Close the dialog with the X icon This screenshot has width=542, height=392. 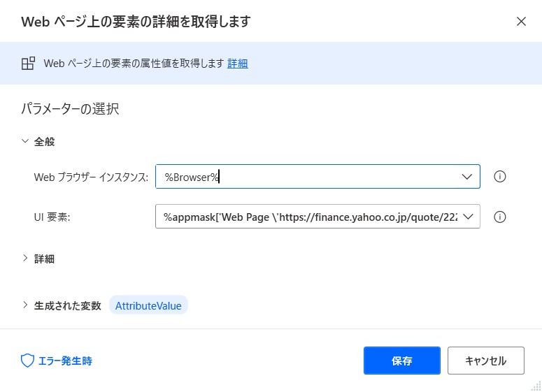click(x=521, y=22)
